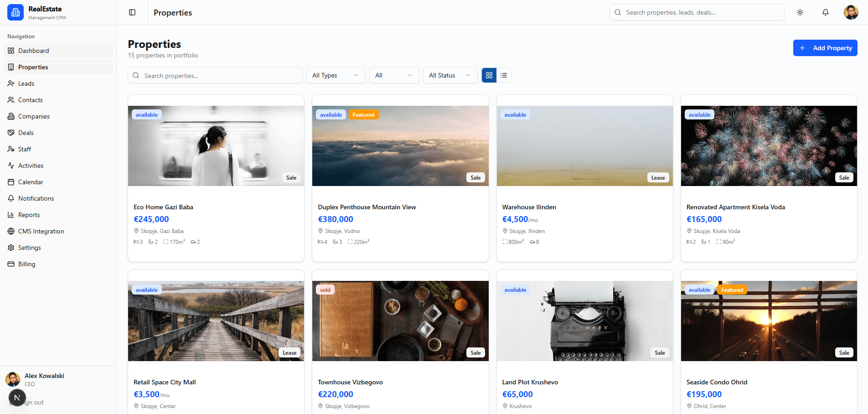This screenshot has width=868, height=414.
Task: Switch theme with the sun icon
Action: 800,12
